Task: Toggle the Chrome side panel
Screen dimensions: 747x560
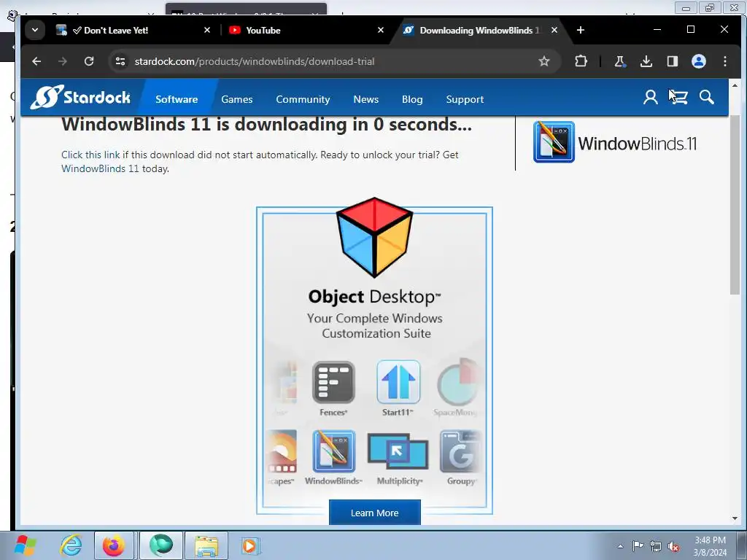Action: [672, 61]
